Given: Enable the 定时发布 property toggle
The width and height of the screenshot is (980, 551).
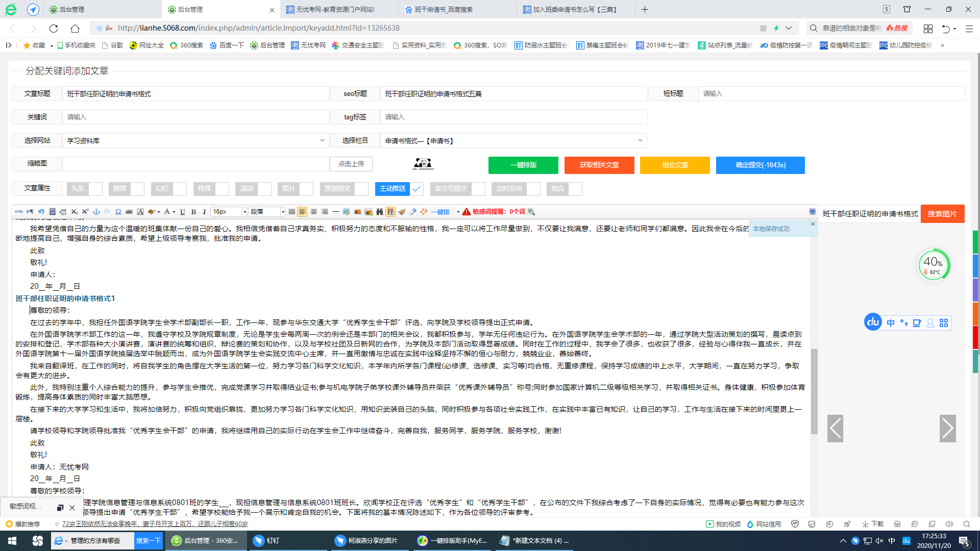Looking at the screenshot, I should pyautogui.click(x=534, y=189).
